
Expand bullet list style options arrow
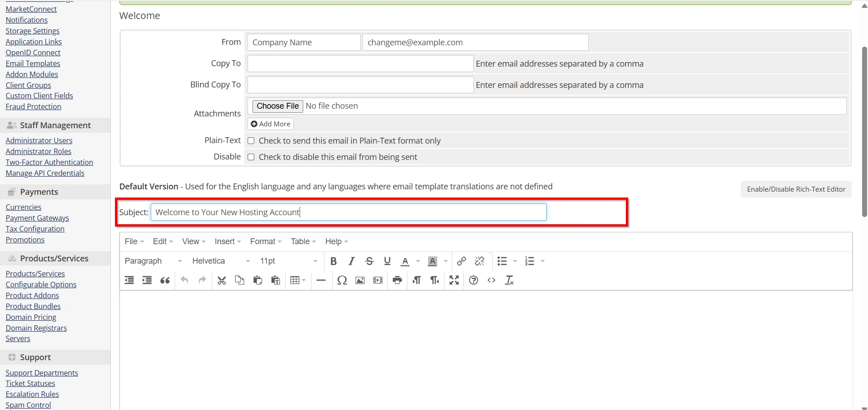tap(515, 261)
